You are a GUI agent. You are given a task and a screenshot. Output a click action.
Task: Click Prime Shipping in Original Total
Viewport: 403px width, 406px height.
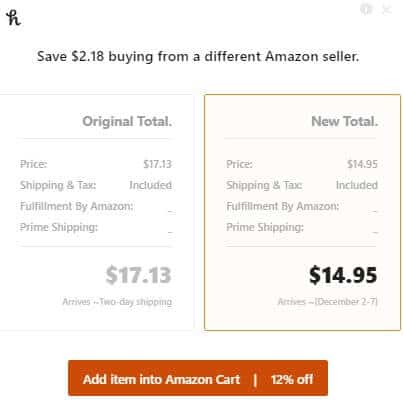pos(59,227)
